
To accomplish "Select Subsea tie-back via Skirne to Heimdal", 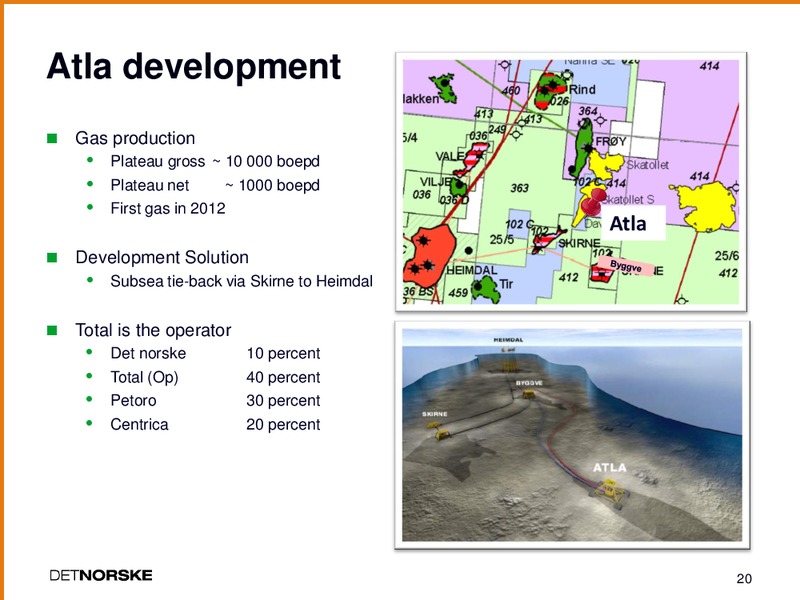I will tap(241, 281).
